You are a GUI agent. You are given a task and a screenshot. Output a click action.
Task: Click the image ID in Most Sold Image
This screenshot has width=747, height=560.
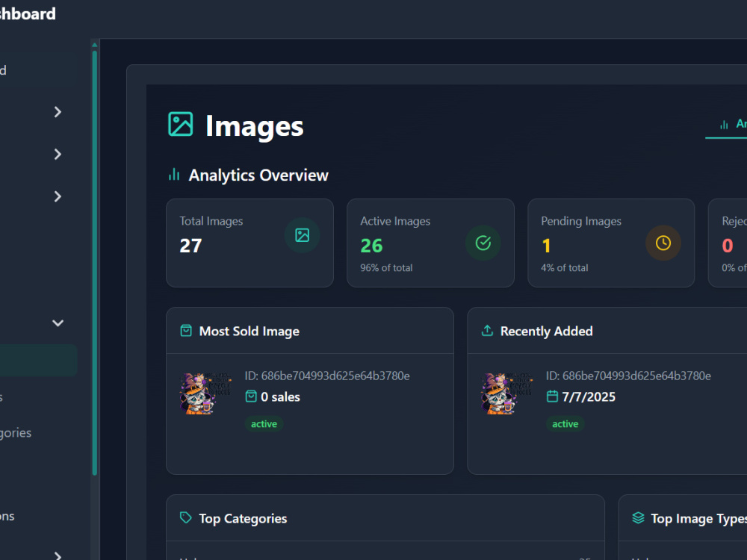pyautogui.click(x=327, y=376)
